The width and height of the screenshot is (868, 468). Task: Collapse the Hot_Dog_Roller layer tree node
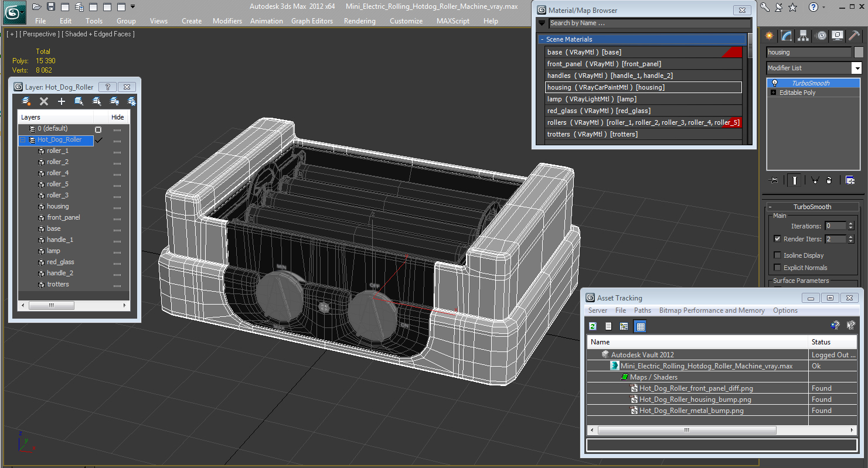(23, 140)
